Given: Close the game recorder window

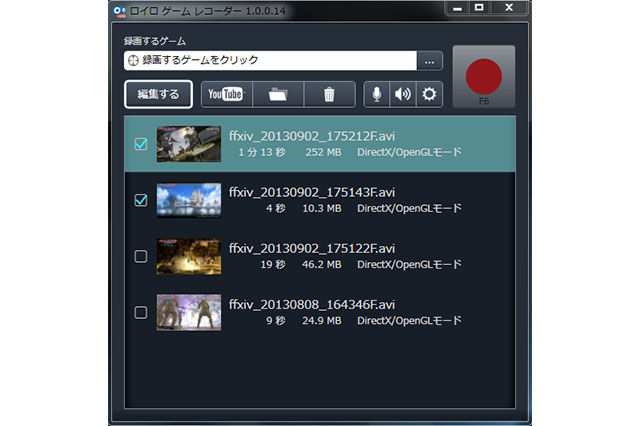Looking at the screenshot, I should click(509, 8).
